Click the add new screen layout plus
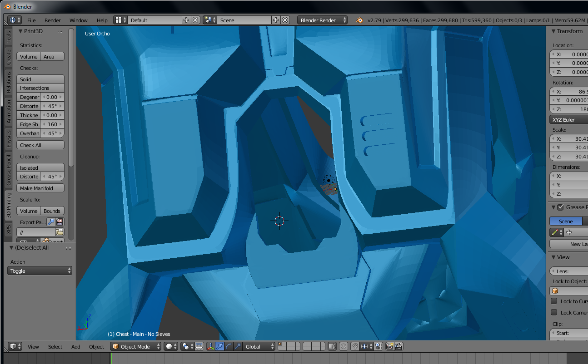The height and width of the screenshot is (364, 588). tap(186, 20)
